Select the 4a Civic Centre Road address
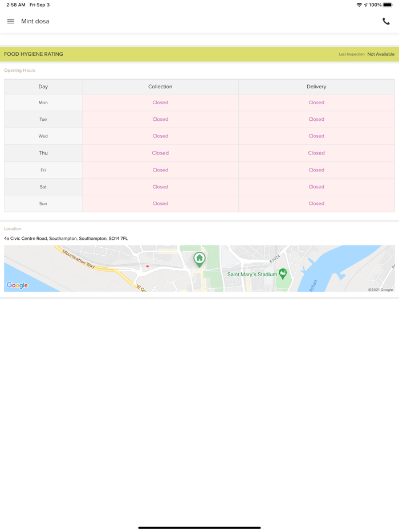 pyautogui.click(x=66, y=239)
